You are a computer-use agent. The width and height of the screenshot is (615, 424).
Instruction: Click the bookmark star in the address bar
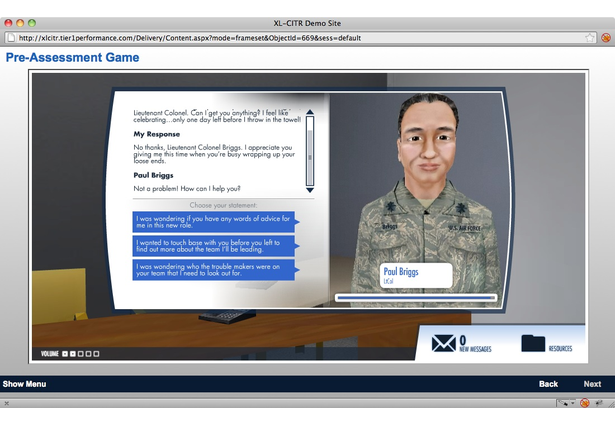[590, 38]
